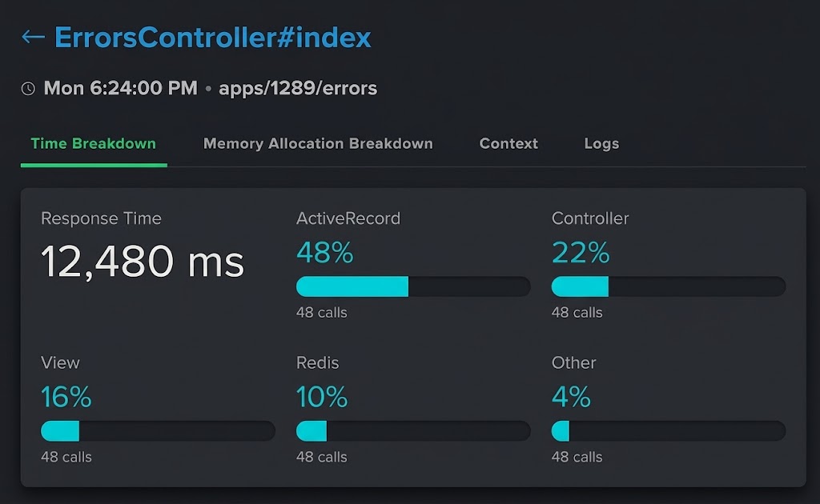This screenshot has height=504, width=820.
Task: Click 48 calls under ActiveRecord
Action: point(322,312)
